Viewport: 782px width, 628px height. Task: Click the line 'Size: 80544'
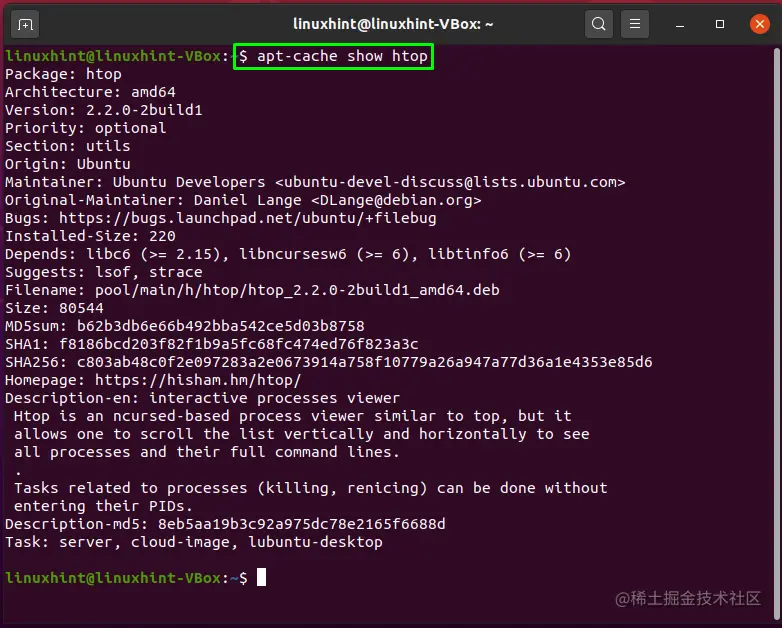coord(54,308)
